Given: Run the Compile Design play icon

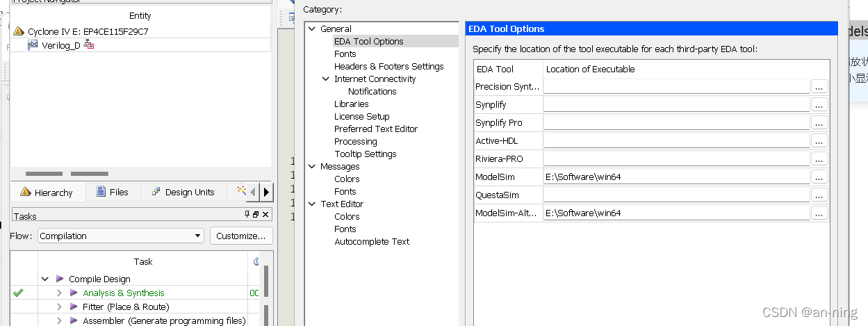Looking at the screenshot, I should click(x=60, y=279).
